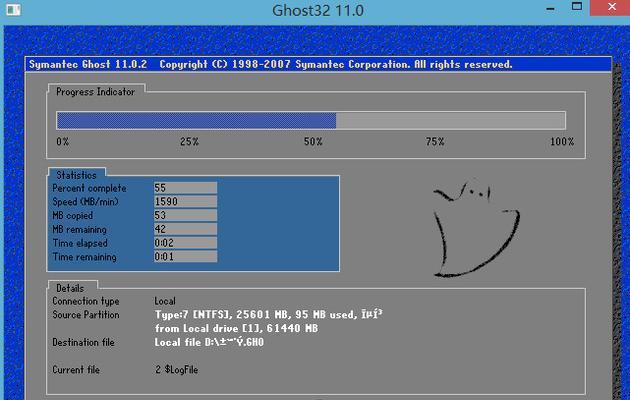Click the Time remaining label
The width and height of the screenshot is (630, 400).
[84, 257]
